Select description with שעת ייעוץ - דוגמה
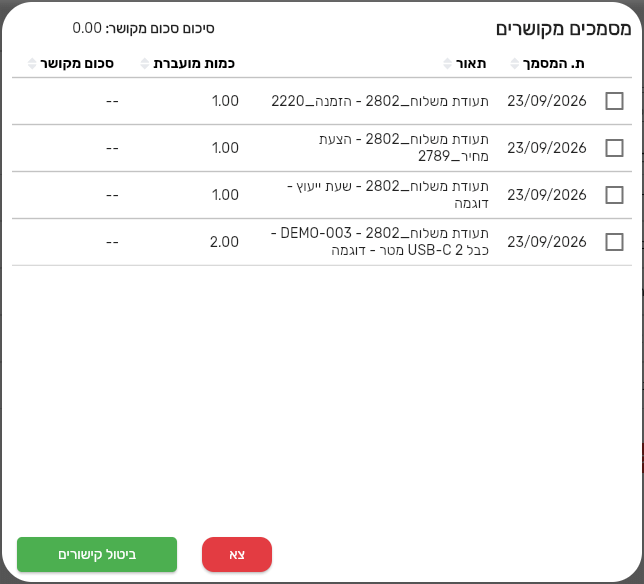 pyautogui.click(x=388, y=195)
